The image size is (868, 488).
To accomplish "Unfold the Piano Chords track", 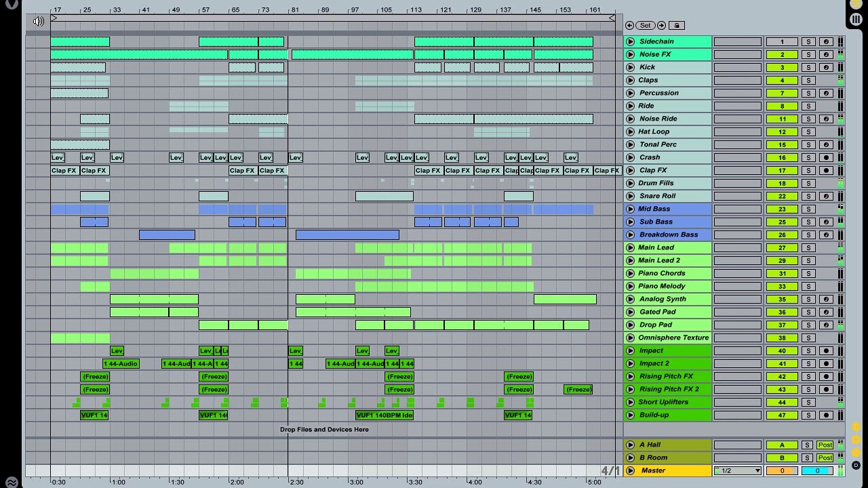I will pyautogui.click(x=631, y=273).
